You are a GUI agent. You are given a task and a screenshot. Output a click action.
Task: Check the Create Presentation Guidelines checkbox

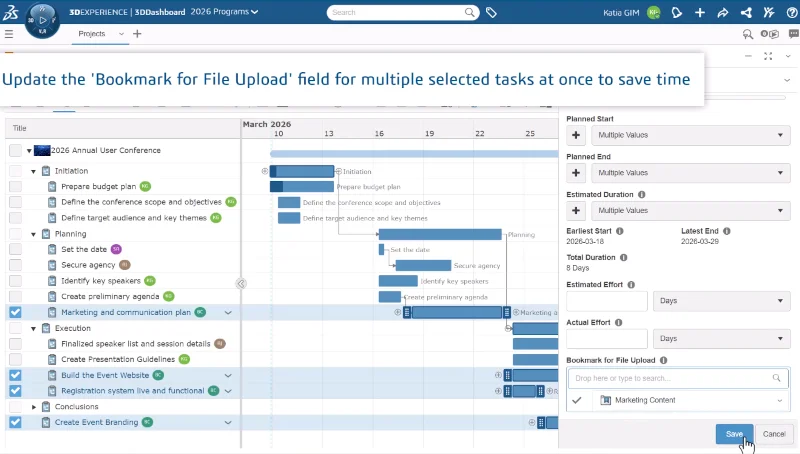tap(15, 360)
